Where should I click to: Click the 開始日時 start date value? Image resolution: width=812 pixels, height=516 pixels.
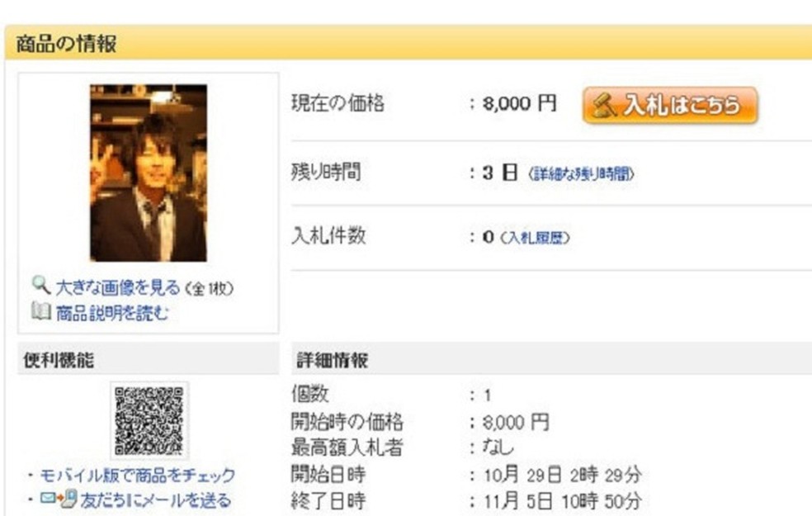[x=563, y=475]
